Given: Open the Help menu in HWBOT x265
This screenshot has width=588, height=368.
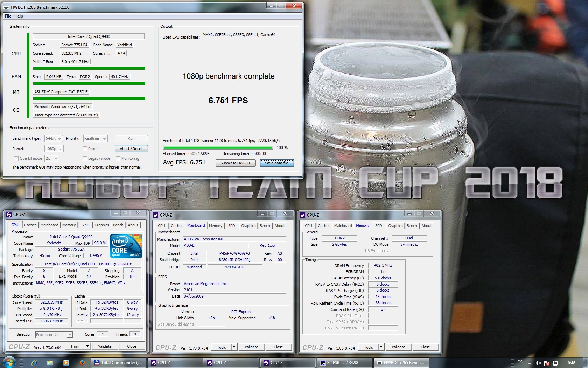Looking at the screenshot, I should point(19,16).
